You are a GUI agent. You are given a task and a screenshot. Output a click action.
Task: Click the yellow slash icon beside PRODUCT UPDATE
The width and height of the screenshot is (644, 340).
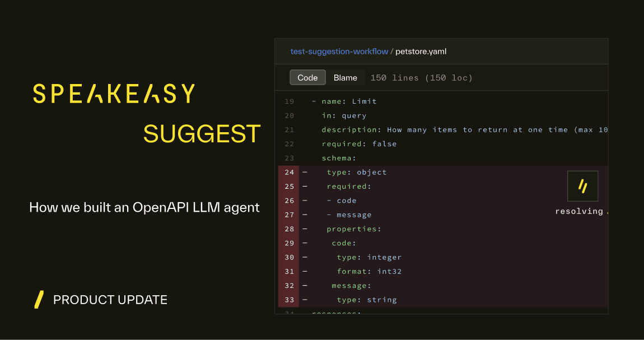click(x=39, y=299)
